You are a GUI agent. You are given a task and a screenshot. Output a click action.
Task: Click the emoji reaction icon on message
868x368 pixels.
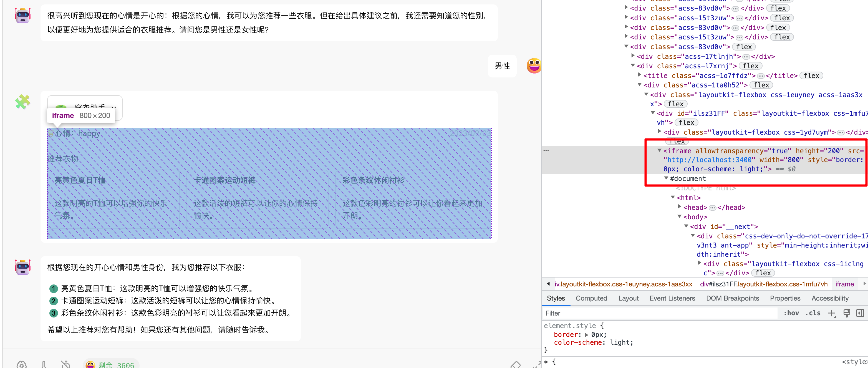[x=534, y=65]
